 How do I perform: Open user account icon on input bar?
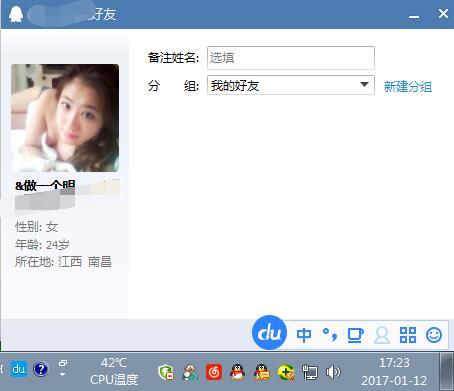[x=382, y=335]
